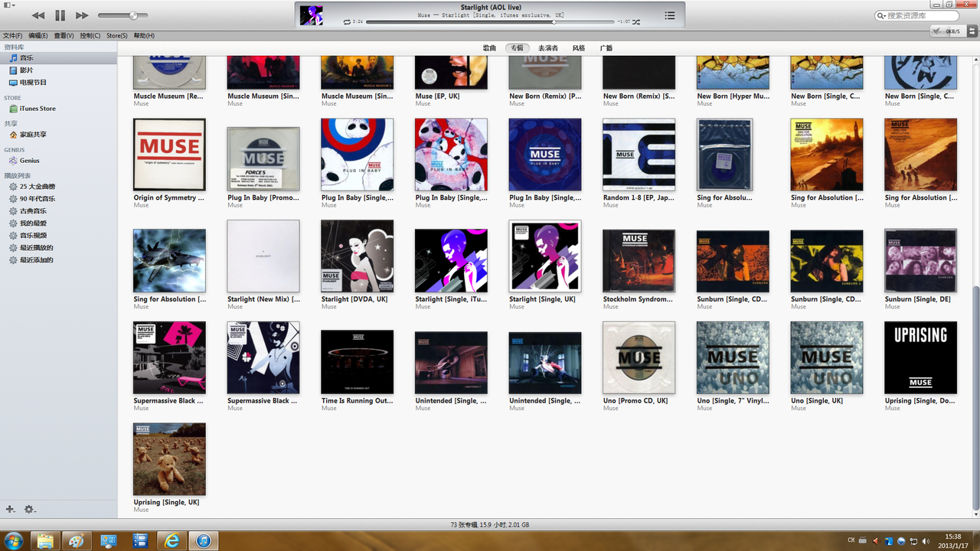This screenshot has width=980, height=551.
Task: Skip back to the previous track
Action: coord(38,15)
